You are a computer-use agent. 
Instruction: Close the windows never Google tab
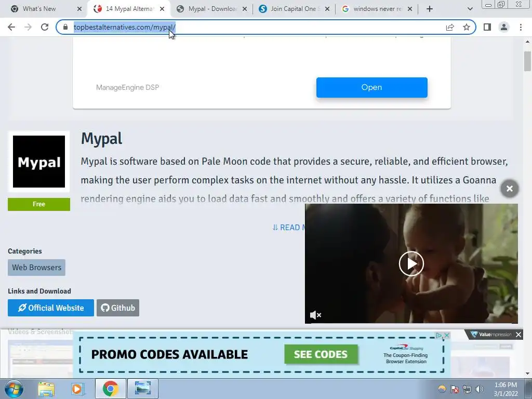click(410, 9)
